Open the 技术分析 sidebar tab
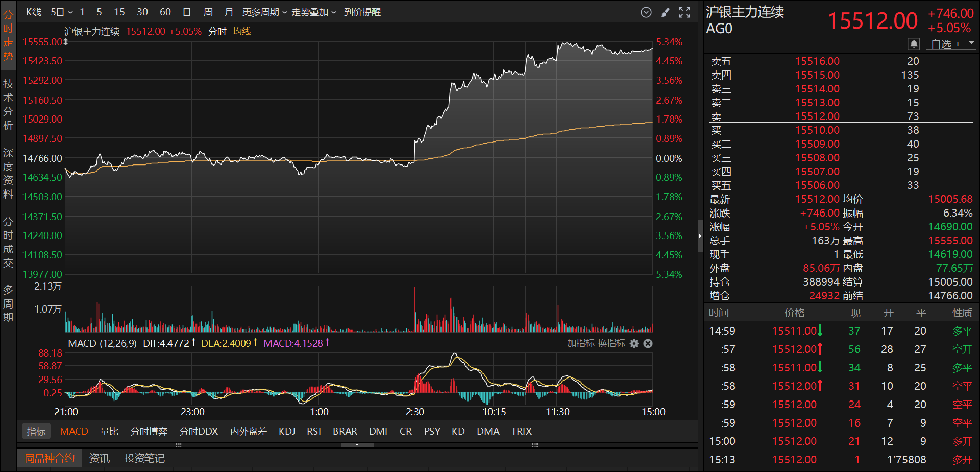Viewport: 980px width, 472px height. pos(8,104)
